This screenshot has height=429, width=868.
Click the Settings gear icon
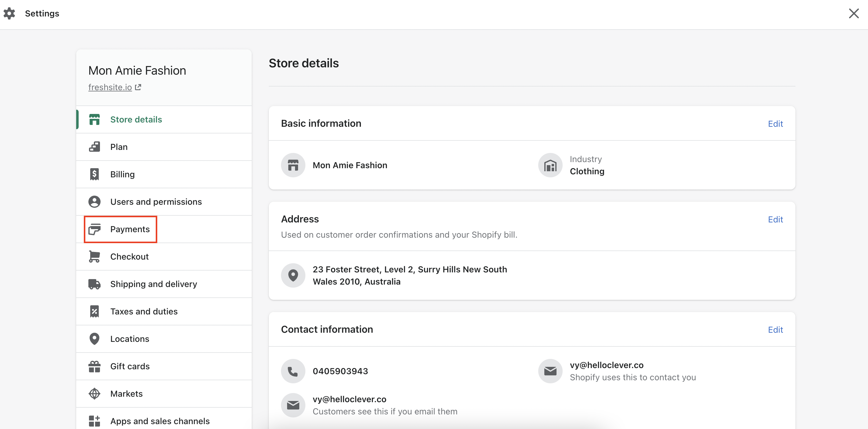coord(9,13)
